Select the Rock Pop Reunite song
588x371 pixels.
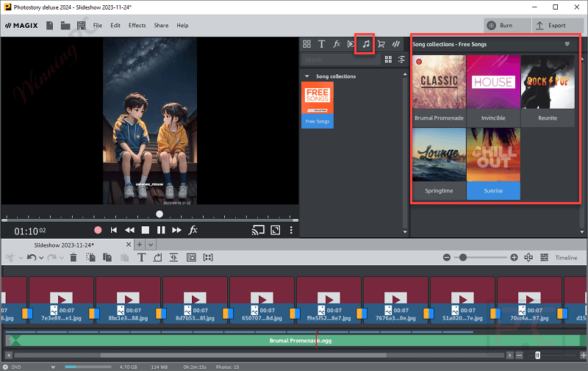click(548, 91)
